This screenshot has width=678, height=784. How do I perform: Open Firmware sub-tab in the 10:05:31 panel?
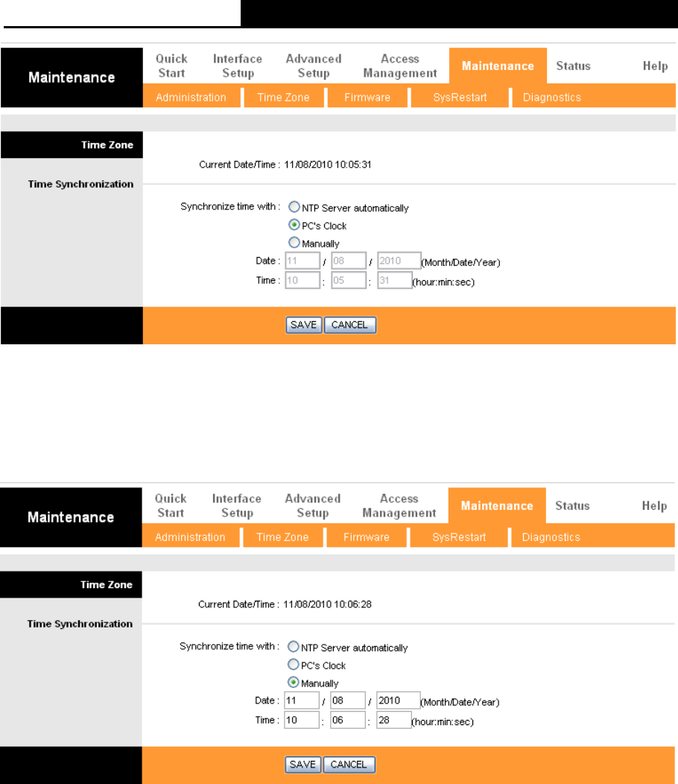(367, 98)
